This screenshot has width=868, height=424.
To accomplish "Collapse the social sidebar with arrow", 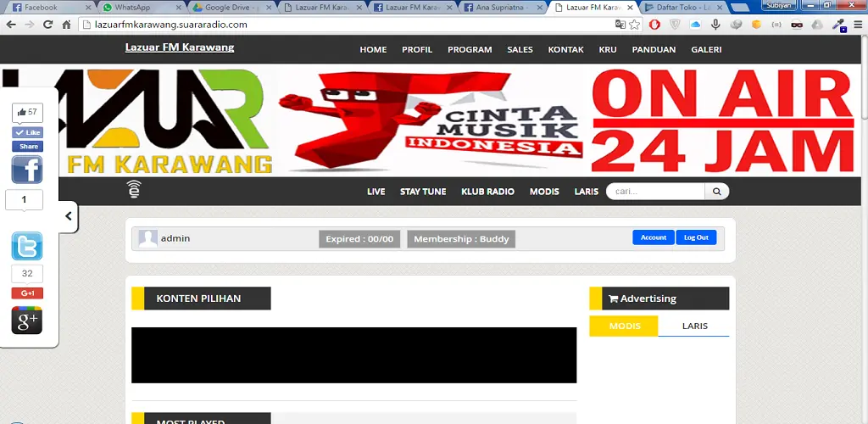I will pyautogui.click(x=68, y=216).
